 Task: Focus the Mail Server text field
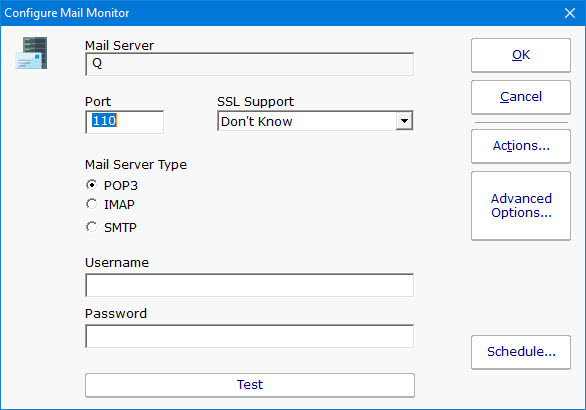tap(249, 64)
